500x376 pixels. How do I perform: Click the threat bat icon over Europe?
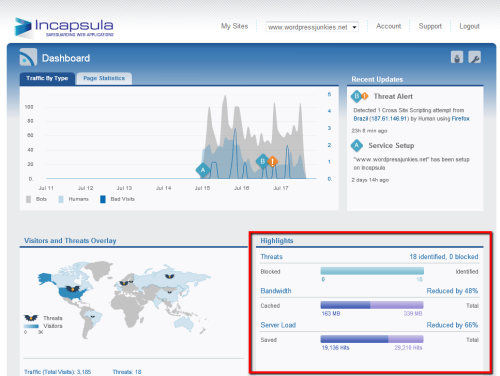pos(124,283)
